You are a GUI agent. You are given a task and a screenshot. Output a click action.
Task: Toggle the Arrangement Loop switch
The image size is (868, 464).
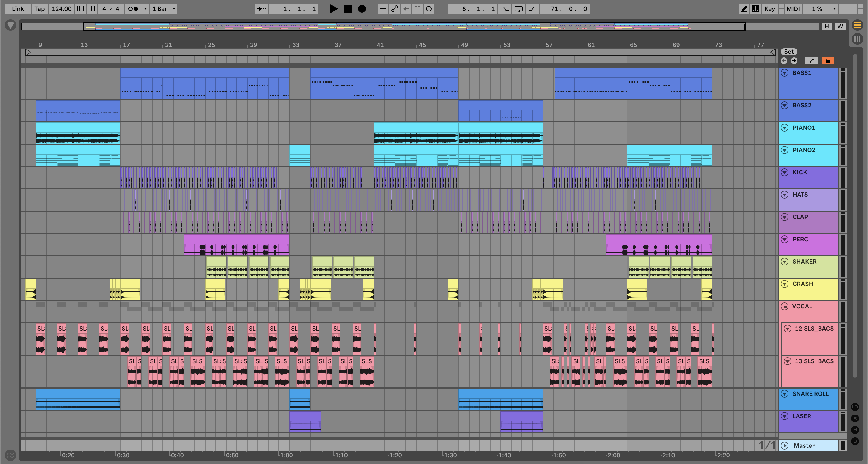[x=519, y=9]
